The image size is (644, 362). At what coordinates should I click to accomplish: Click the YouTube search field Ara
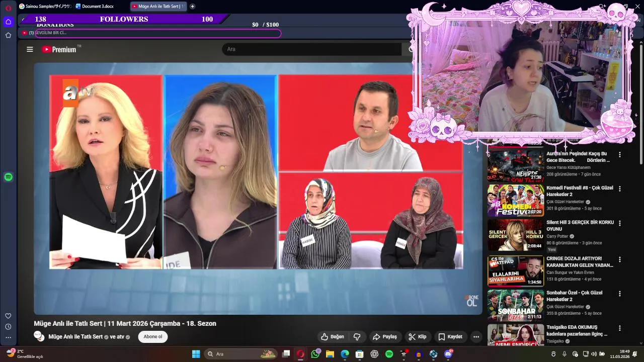312,49
